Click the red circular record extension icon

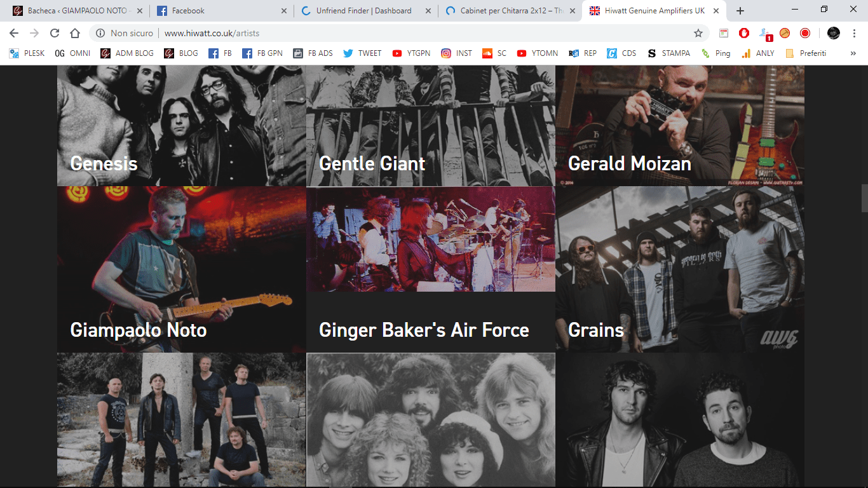point(805,33)
